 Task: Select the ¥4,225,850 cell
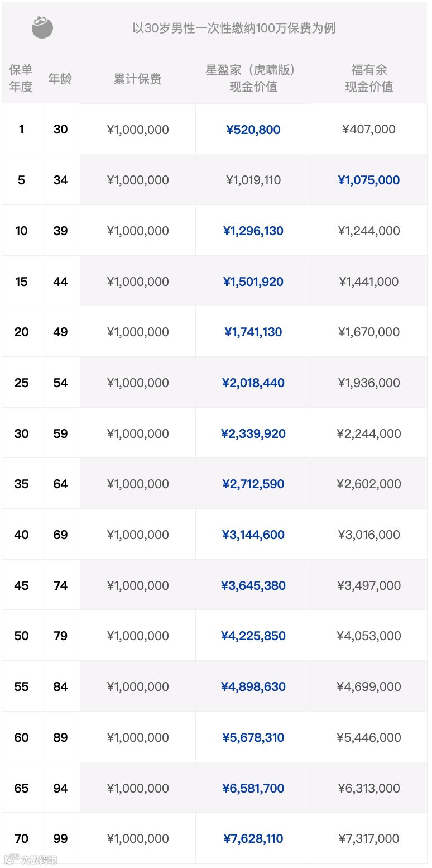[253, 636]
